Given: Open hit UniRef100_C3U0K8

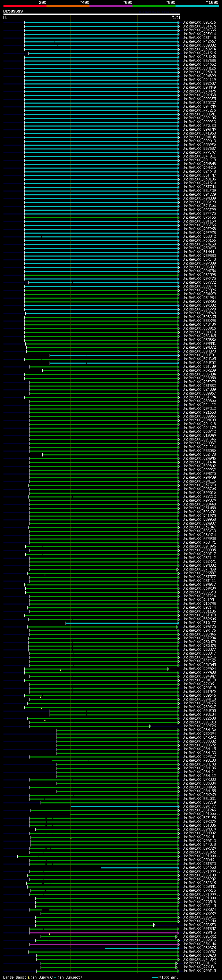Looking at the screenshot, I should click(199, 57).
